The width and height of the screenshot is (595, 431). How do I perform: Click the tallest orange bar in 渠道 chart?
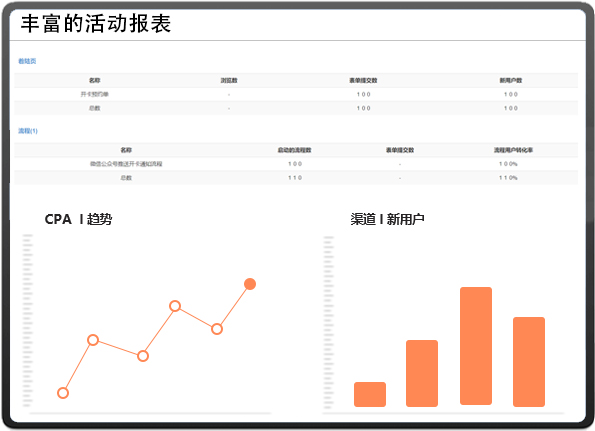[x=476, y=346]
